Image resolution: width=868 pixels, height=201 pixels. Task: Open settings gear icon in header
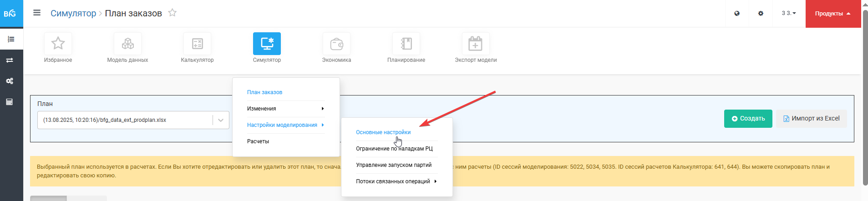761,14
